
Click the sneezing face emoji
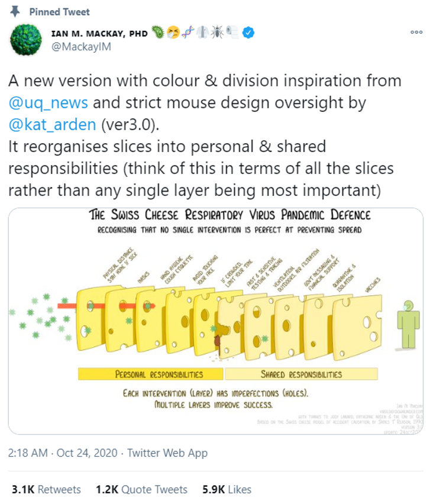[x=173, y=32]
